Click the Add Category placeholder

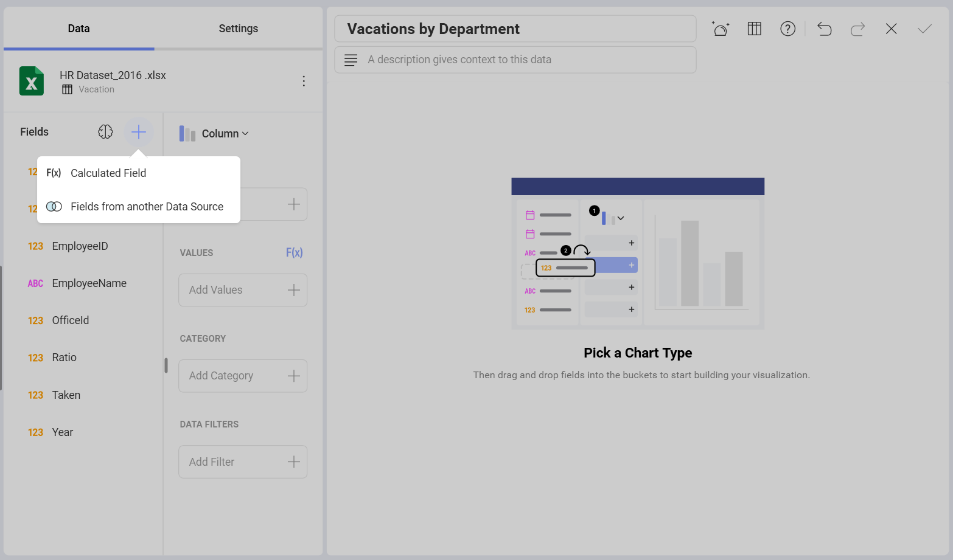point(243,376)
